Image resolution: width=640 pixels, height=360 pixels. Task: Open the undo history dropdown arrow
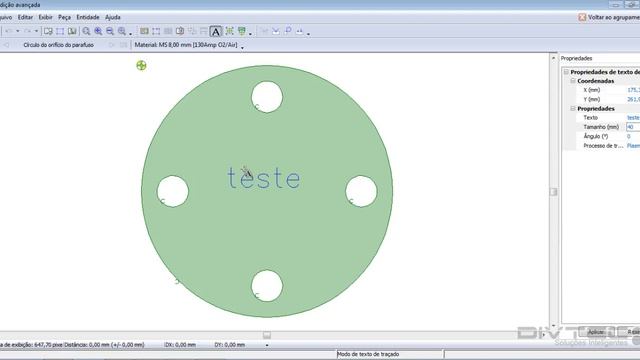pyautogui.click(x=18, y=31)
